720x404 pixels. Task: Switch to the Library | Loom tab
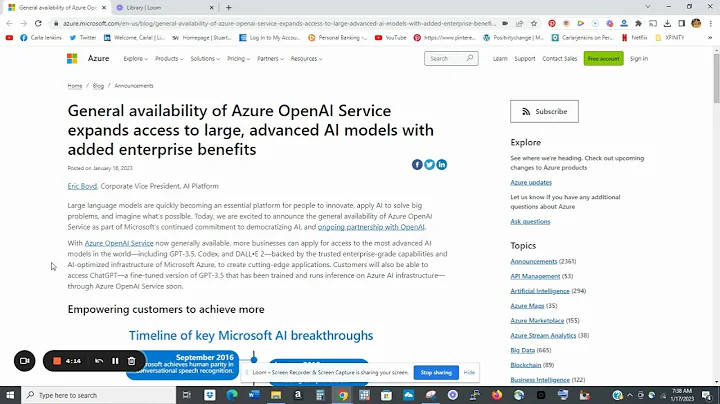point(163,7)
